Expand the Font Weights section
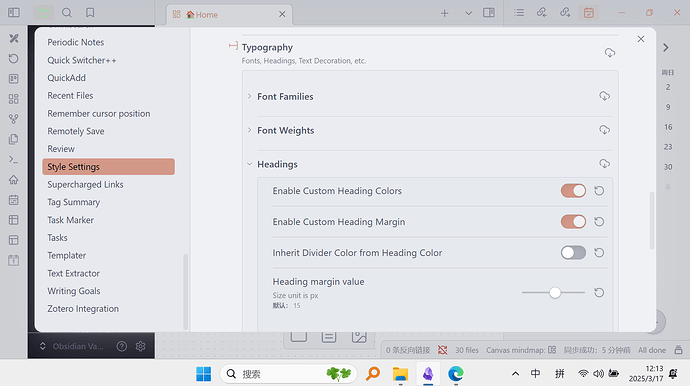The width and height of the screenshot is (690, 386). click(x=250, y=130)
